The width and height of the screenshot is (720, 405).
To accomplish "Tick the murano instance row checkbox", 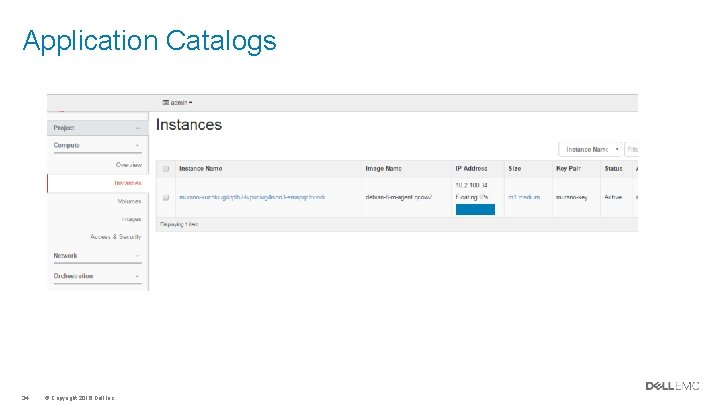I will 166,197.
